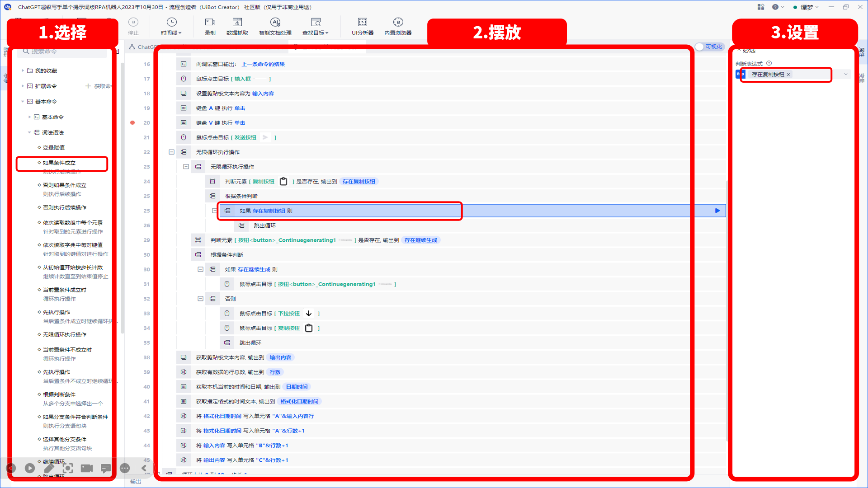868x488 pixels.
Task: Open the 内置浏览器 built-in browser
Action: coord(398,26)
